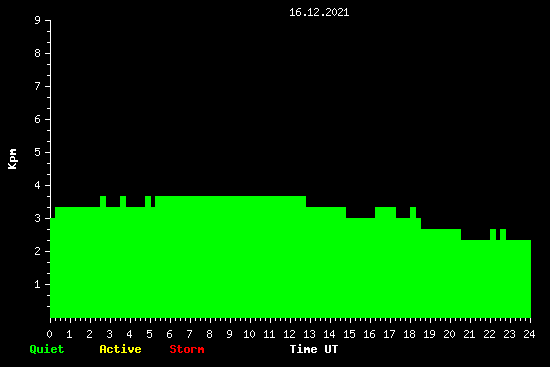Image resolution: width=550 pixels, height=367 pixels.
Task: Click hour 21 on the time axis
Action: coord(469,334)
